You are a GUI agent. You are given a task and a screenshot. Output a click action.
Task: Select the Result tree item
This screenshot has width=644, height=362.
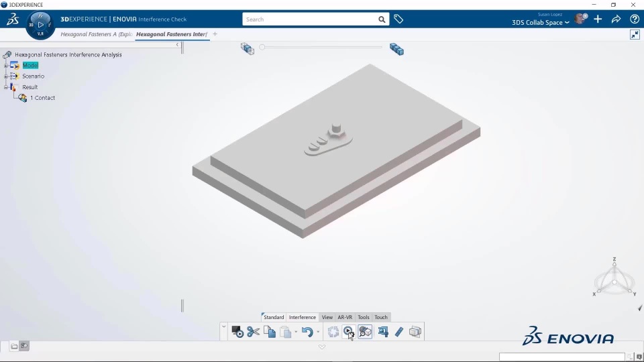click(30, 87)
